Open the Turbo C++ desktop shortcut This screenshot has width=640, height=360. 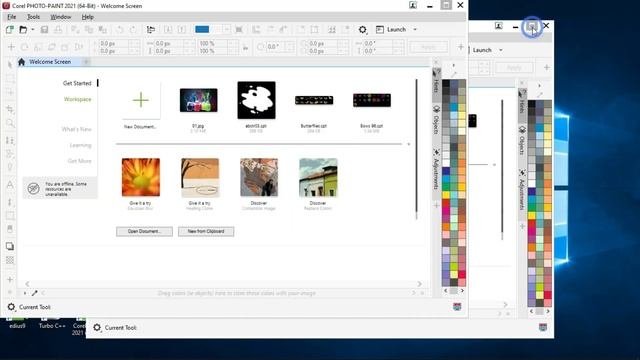click(x=52, y=322)
